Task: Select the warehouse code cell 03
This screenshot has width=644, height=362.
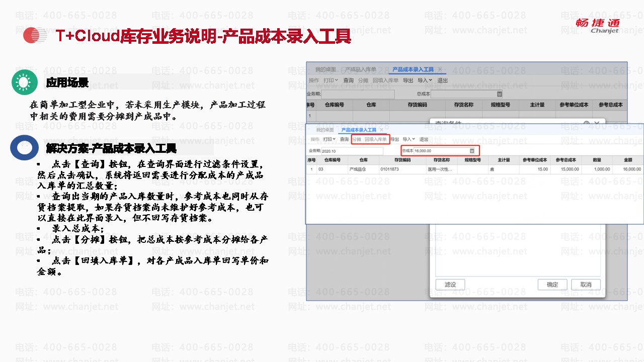Action: (332, 169)
